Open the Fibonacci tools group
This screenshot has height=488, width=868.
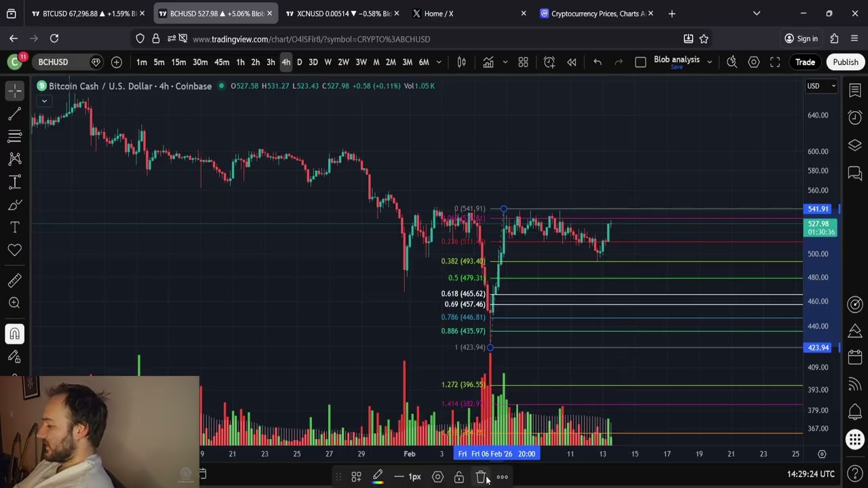pyautogui.click(x=14, y=136)
